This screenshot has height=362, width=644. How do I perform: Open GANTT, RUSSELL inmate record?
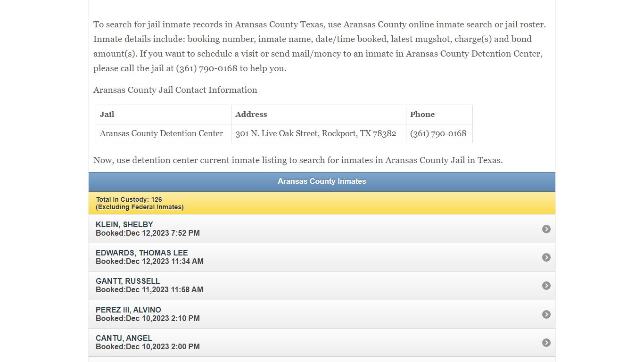pyautogui.click(x=322, y=286)
